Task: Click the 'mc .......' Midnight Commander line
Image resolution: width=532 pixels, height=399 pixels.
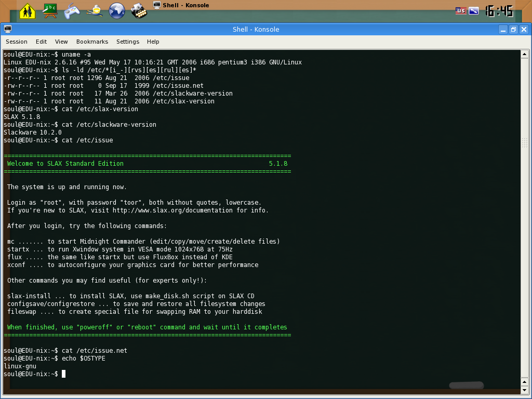Action: 143,242
